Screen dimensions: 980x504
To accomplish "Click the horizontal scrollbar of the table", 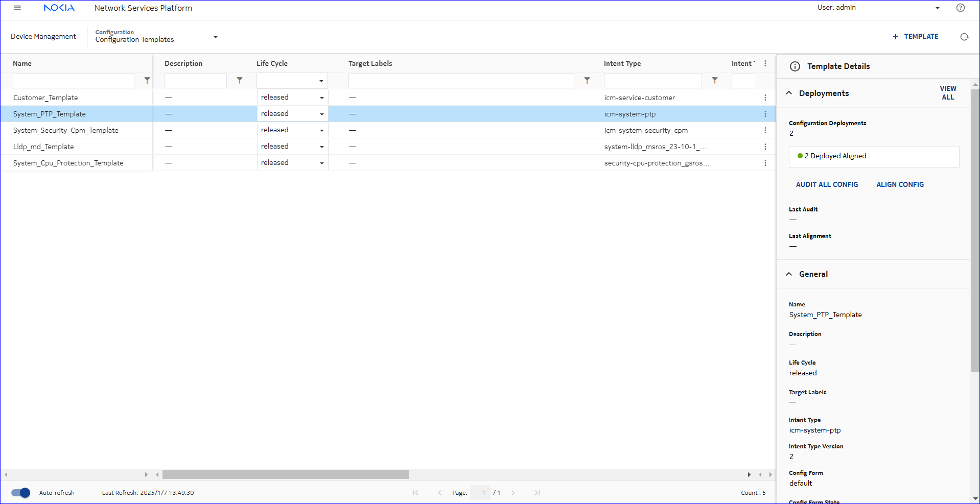I will [x=286, y=475].
